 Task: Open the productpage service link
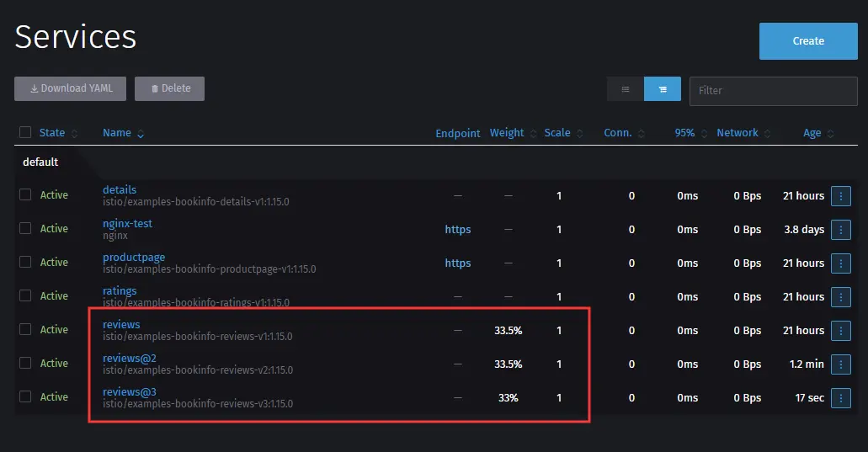(134, 258)
